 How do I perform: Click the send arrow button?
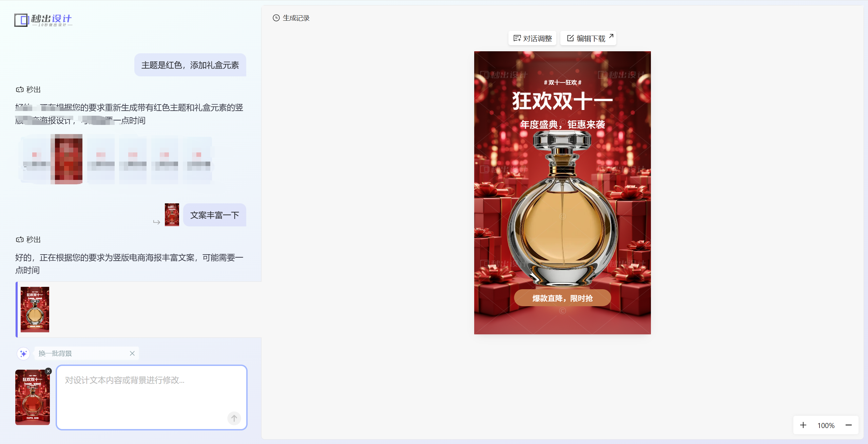(234, 418)
